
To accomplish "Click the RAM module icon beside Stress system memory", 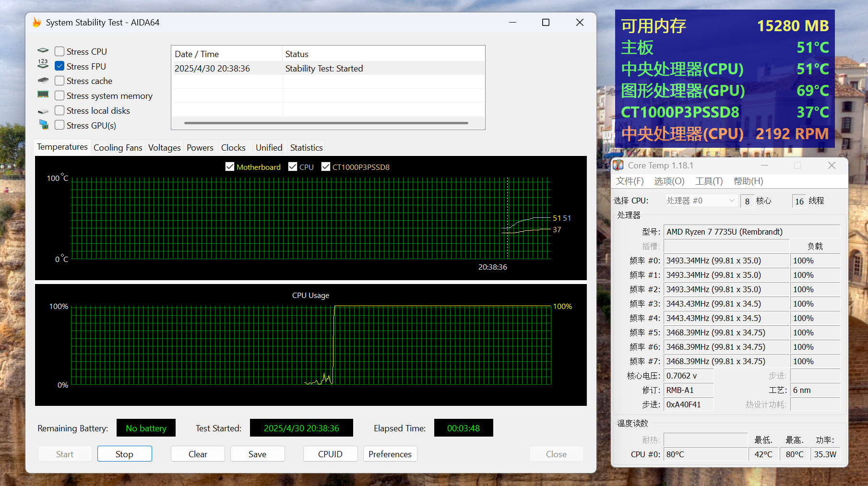I will (43, 95).
